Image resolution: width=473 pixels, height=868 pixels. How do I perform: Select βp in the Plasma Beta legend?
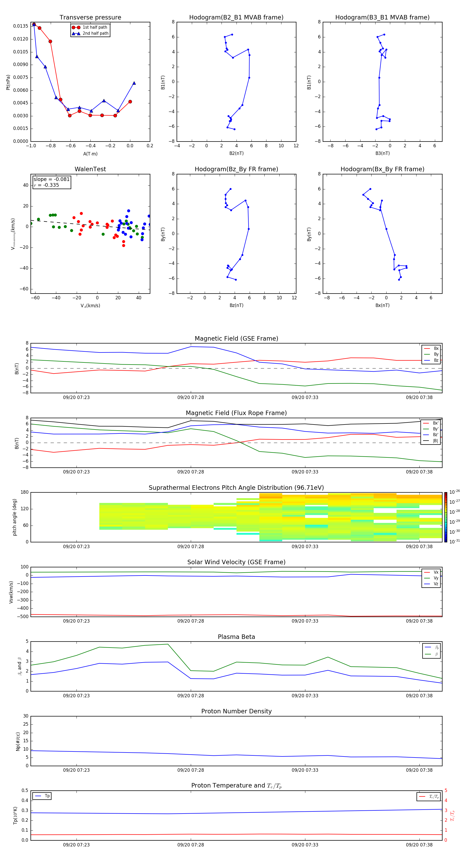tap(431, 647)
